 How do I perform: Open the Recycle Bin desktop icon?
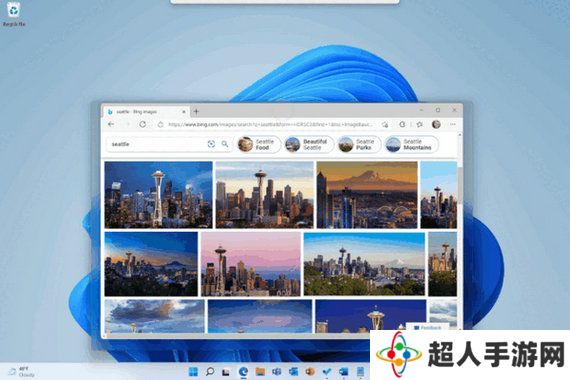[14, 13]
